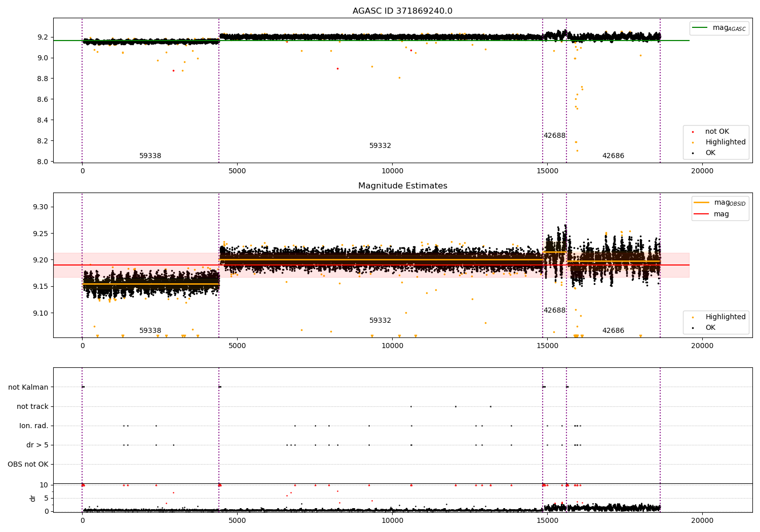Image resolution: width=760 pixels, height=532 pixels.
Task: Click obsid label 59338 in Magnitude Estimates plot
Action: click(150, 331)
